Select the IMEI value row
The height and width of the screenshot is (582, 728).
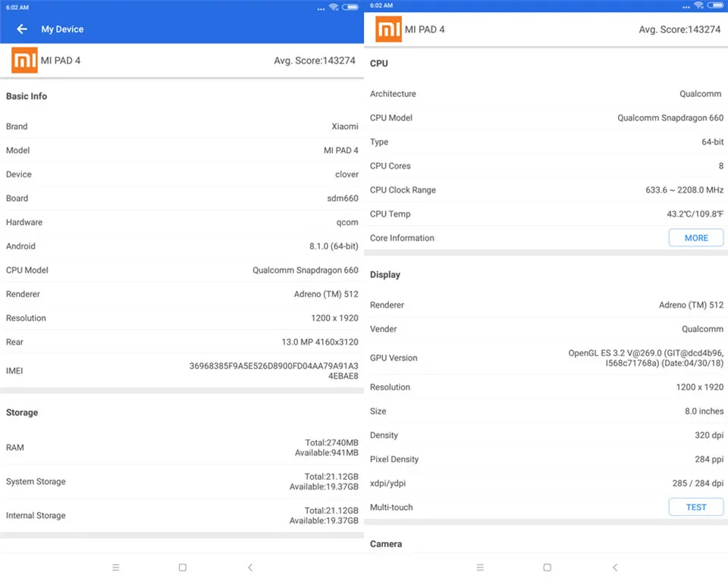click(182, 371)
